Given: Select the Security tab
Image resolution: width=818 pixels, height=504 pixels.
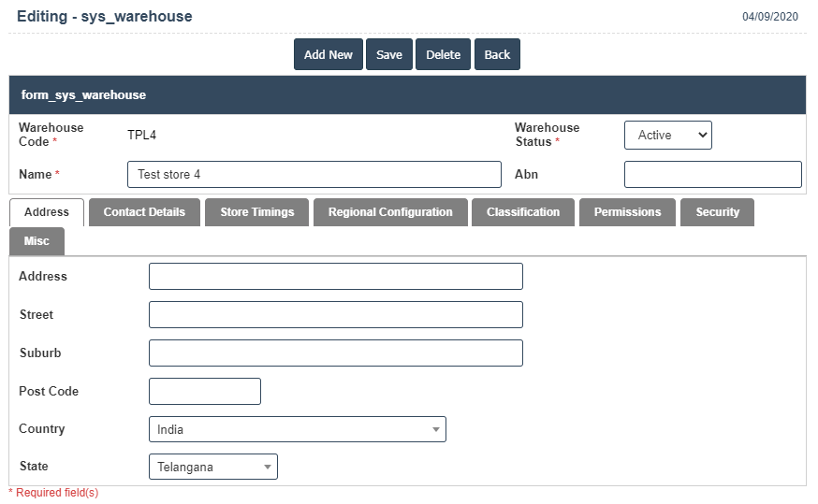Looking at the screenshot, I should click(717, 212).
